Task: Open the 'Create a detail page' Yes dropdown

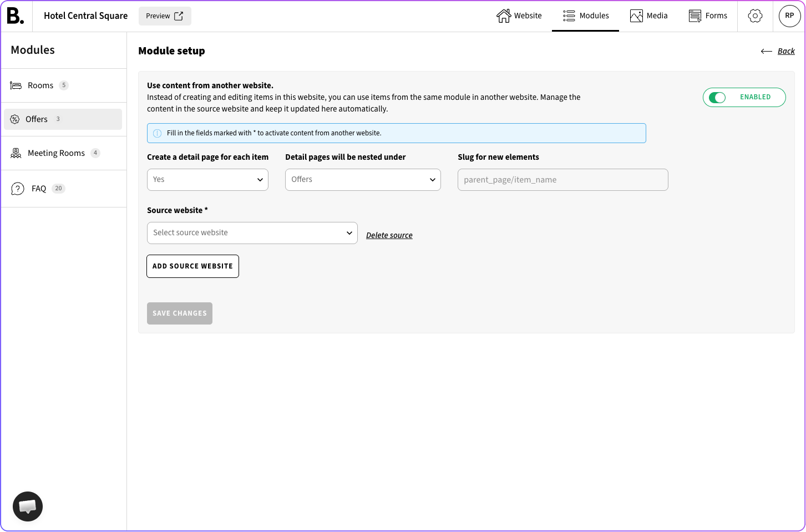Action: pos(207,180)
